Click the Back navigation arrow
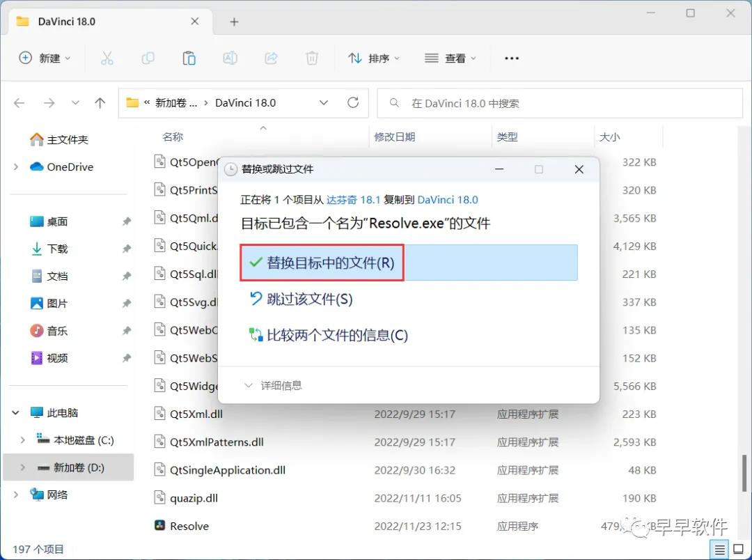The image size is (752, 560). click(x=19, y=102)
